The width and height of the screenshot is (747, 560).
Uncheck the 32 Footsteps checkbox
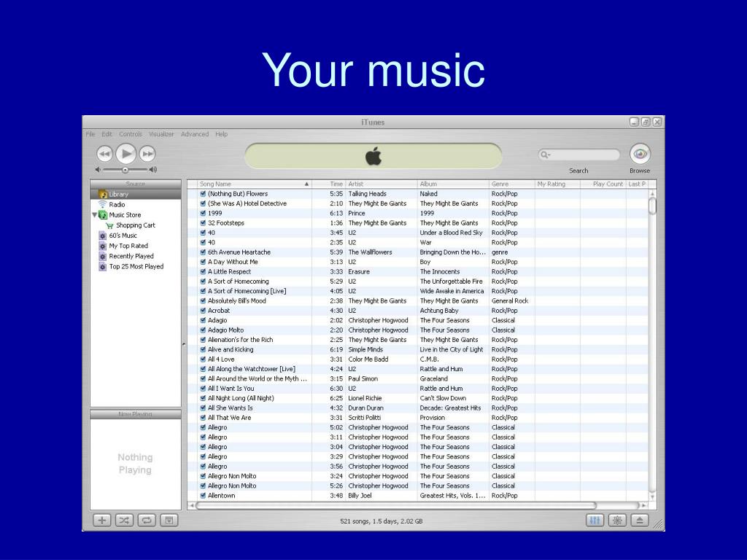[203, 223]
